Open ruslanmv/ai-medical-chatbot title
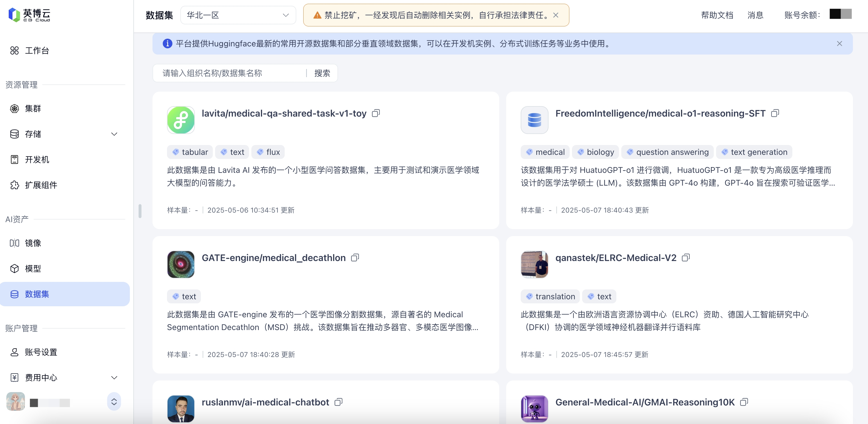 265,402
